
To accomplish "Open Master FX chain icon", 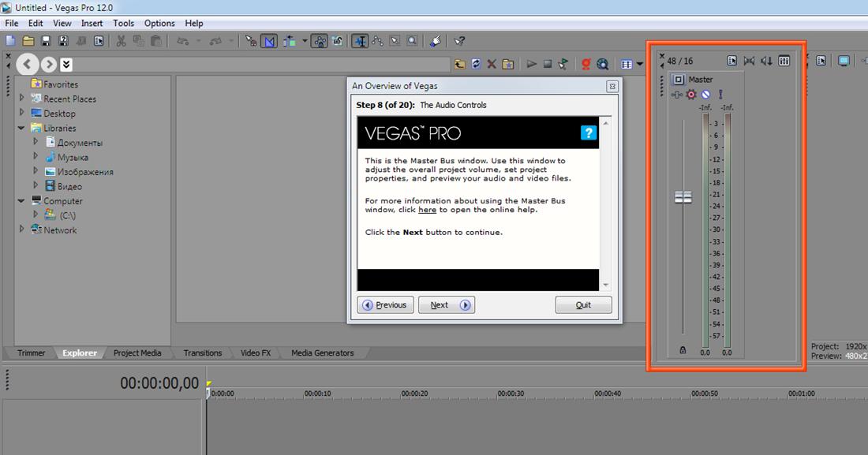I will tap(676, 95).
